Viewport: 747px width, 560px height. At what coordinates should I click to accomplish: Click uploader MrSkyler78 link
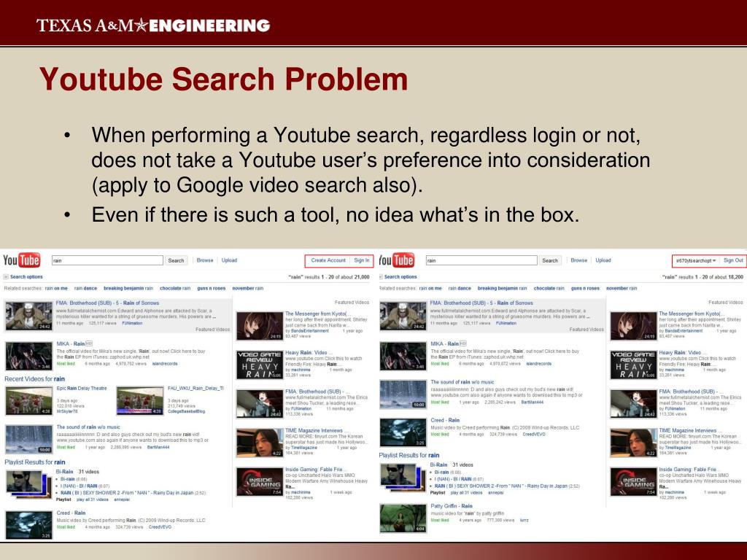click(x=67, y=411)
